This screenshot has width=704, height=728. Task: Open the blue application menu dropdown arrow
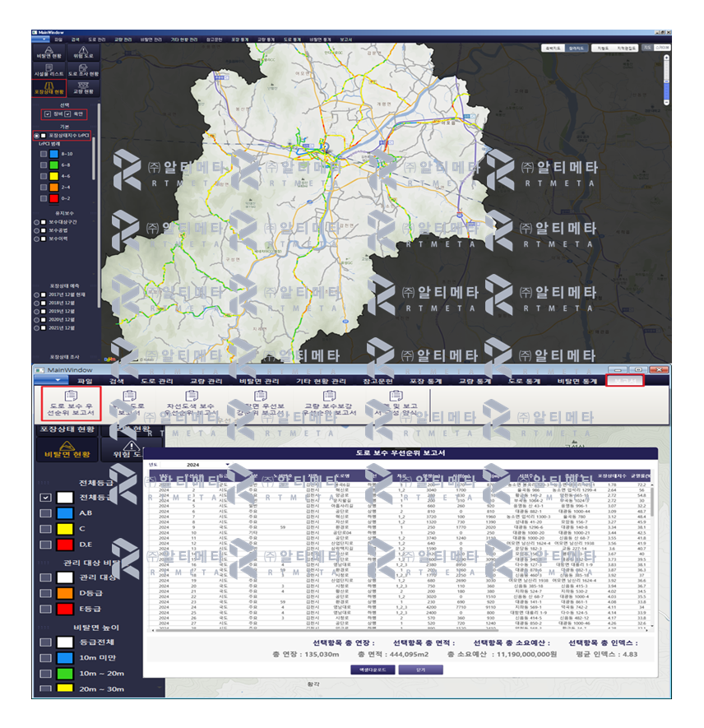coord(58,380)
